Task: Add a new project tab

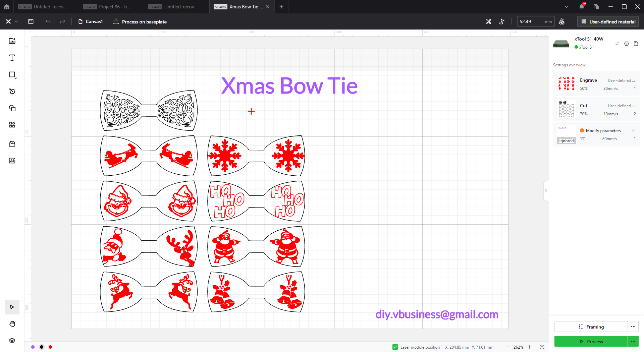Action: 281,7
